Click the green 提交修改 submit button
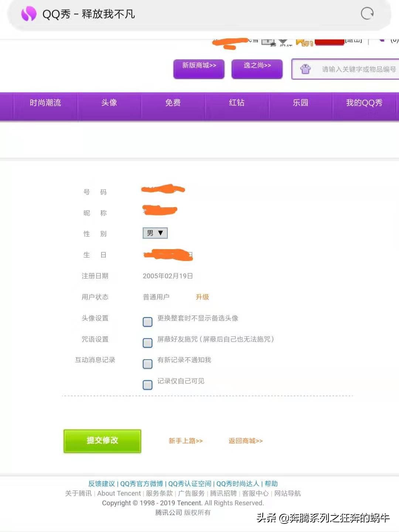The width and height of the screenshot is (399, 532). pyautogui.click(x=102, y=441)
